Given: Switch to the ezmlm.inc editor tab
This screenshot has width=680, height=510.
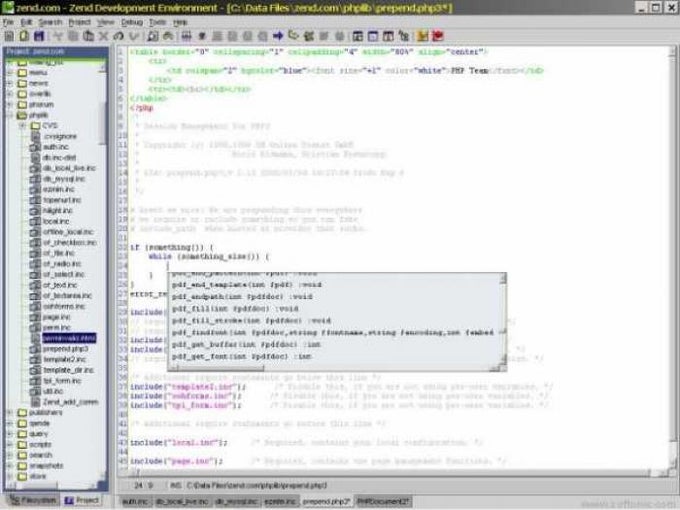Looking at the screenshot, I should pyautogui.click(x=280, y=502).
